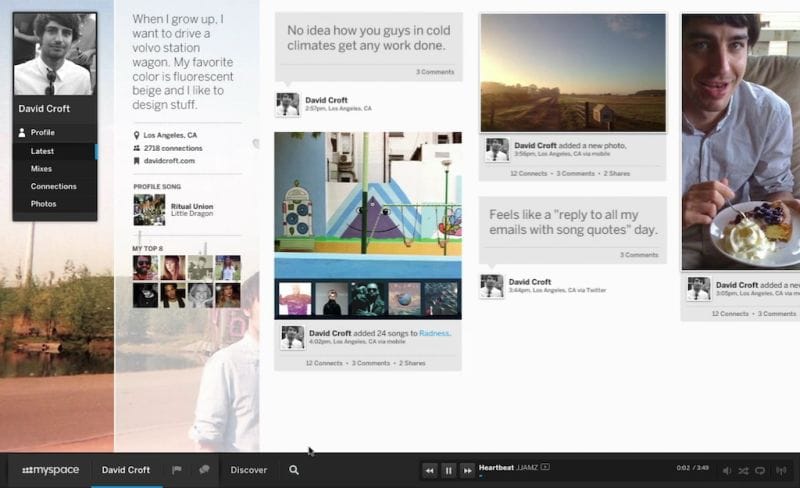
Task: Toggle repeat in the music player
Action: [760, 470]
